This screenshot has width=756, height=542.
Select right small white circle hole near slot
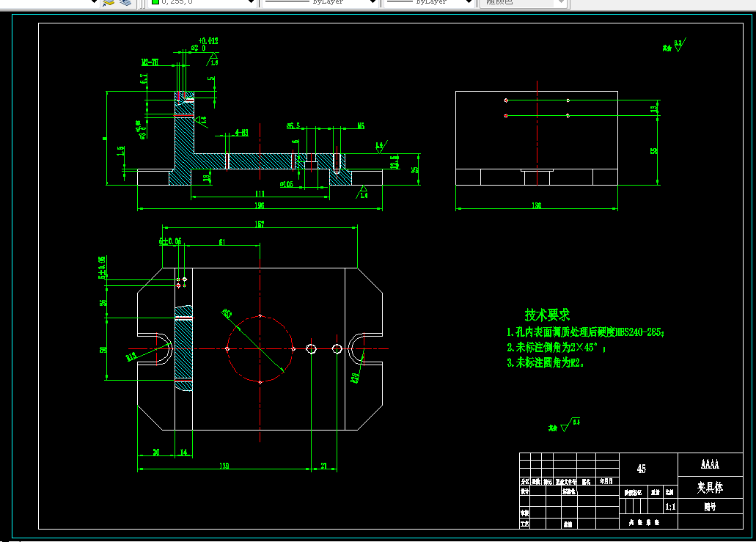click(x=337, y=348)
